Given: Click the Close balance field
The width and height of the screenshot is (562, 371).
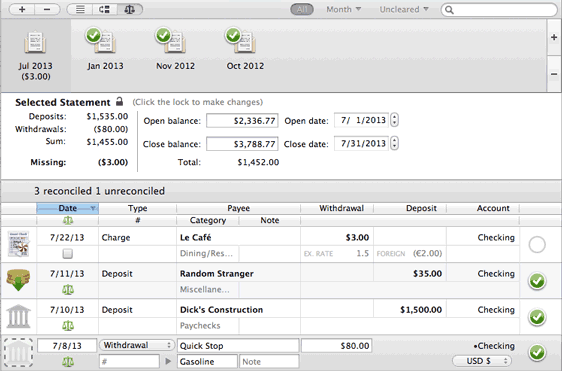Looking at the screenshot, I should click(242, 144).
